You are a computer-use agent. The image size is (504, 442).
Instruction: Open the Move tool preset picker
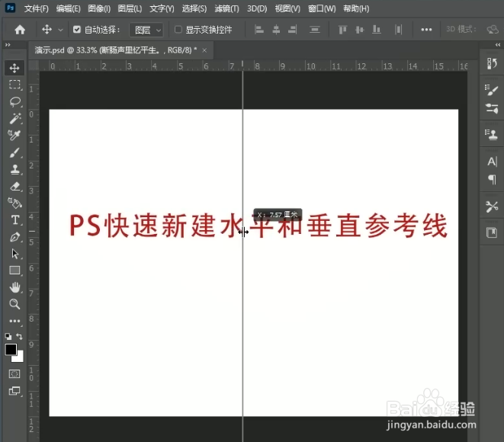[60, 30]
